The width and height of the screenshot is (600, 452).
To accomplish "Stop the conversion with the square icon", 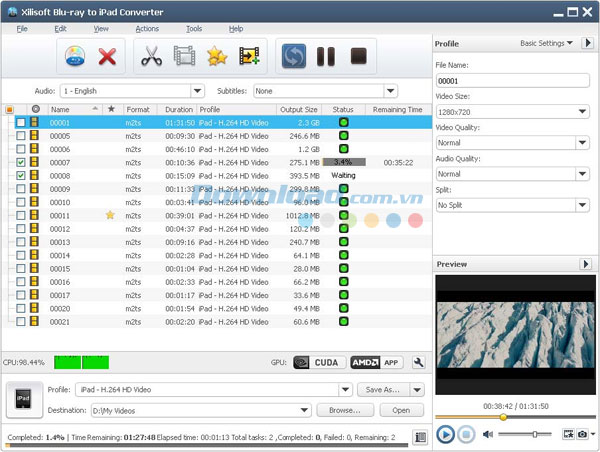I will [x=359, y=57].
